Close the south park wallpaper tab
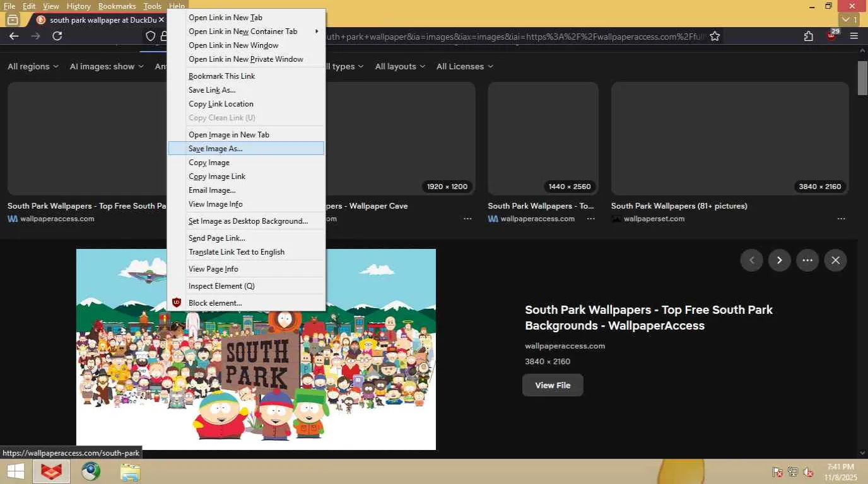This screenshot has width=868, height=484. coord(161,20)
